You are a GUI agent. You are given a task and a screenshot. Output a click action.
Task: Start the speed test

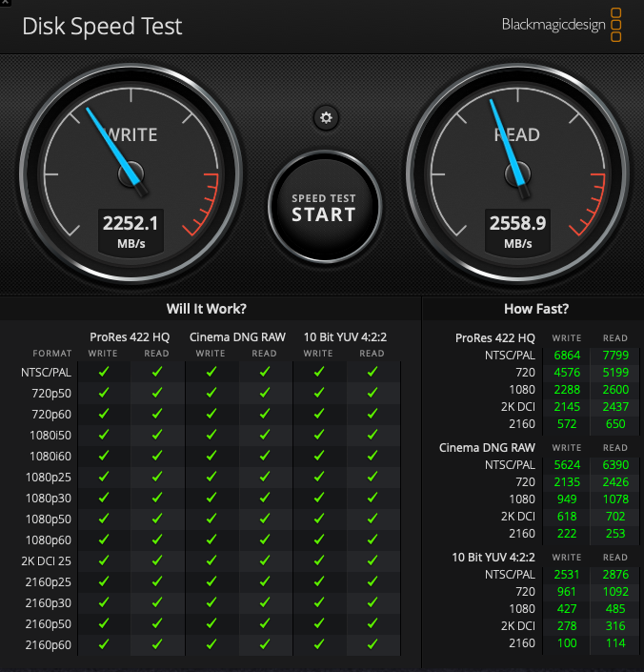click(x=325, y=207)
